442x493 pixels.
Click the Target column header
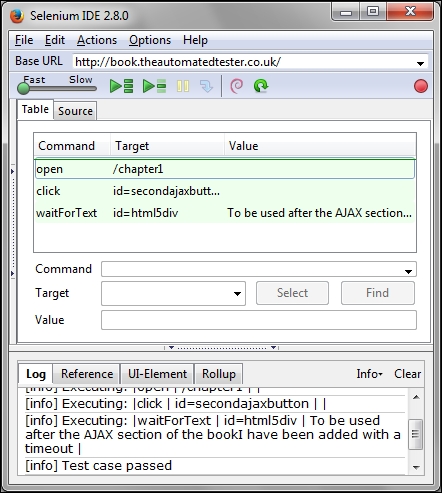[x=168, y=146]
